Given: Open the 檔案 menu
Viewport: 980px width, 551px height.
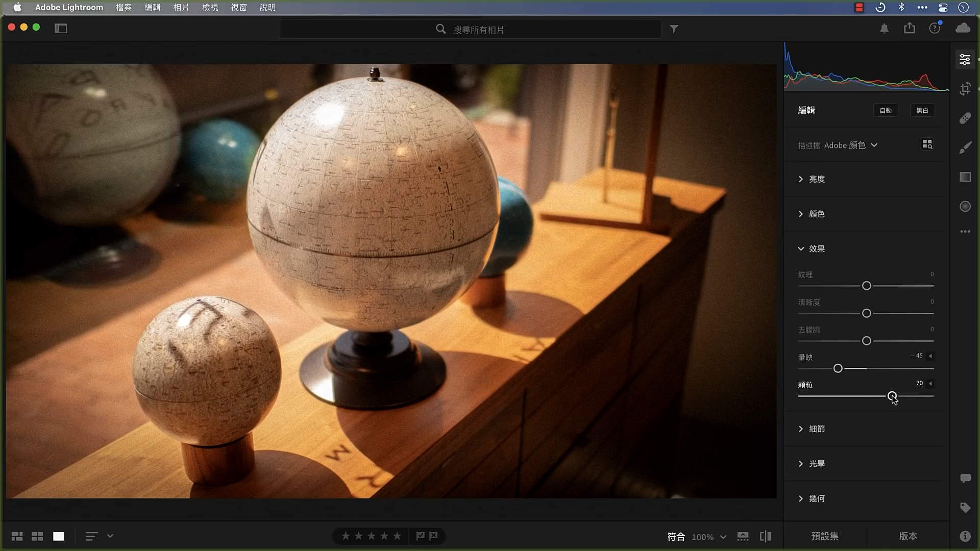Looking at the screenshot, I should point(123,8).
